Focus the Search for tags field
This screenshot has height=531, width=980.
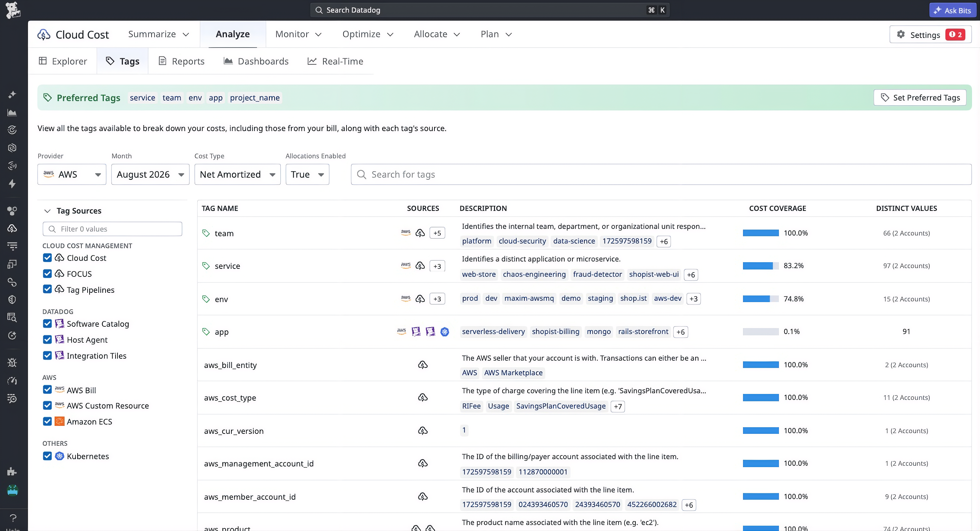tap(661, 175)
